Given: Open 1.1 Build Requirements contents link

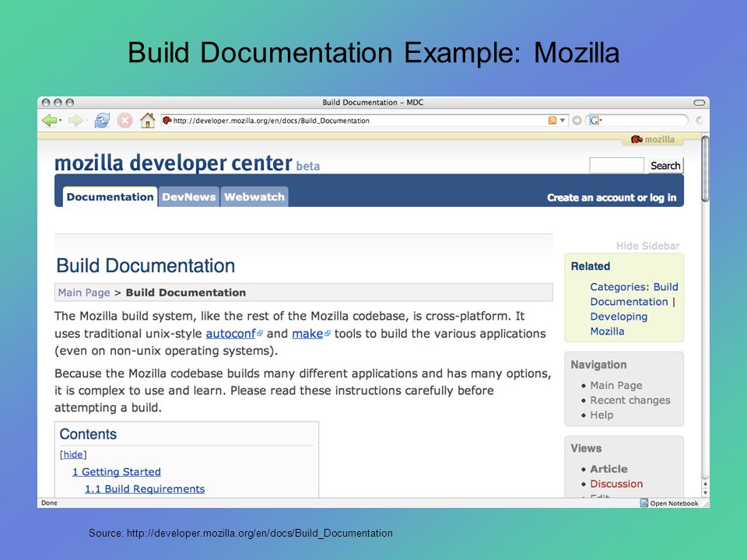Looking at the screenshot, I should click(x=145, y=488).
